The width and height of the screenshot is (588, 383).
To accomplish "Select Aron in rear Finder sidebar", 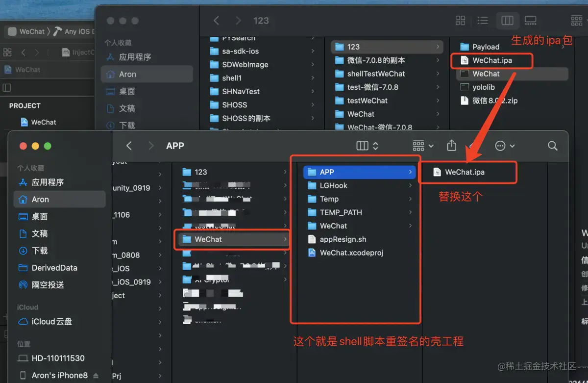I will coord(147,74).
